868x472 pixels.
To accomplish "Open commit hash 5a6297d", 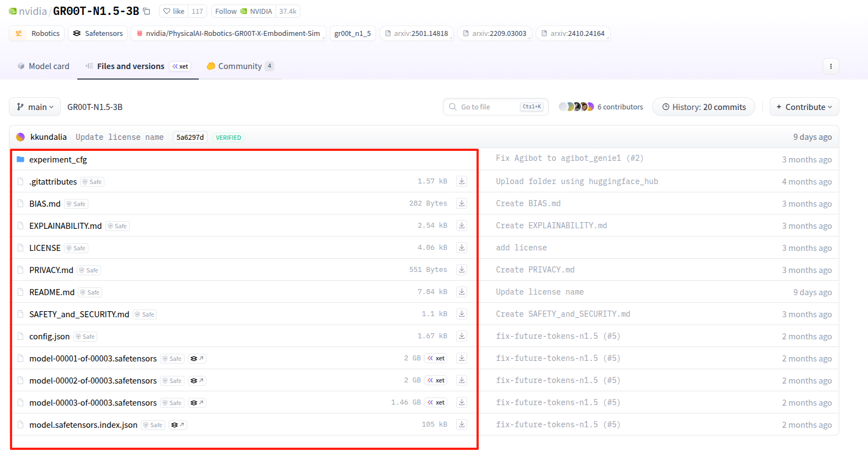I will [190, 137].
